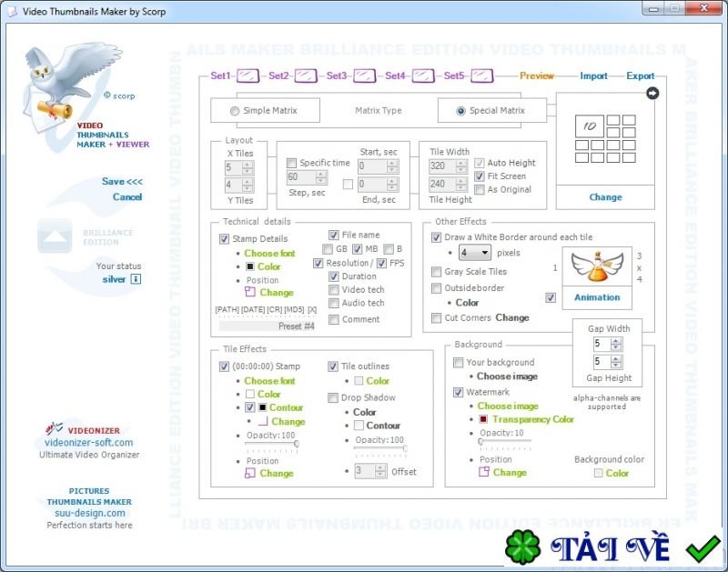This screenshot has height=572, width=728.
Task: Open the Export tab
Action: (x=641, y=75)
